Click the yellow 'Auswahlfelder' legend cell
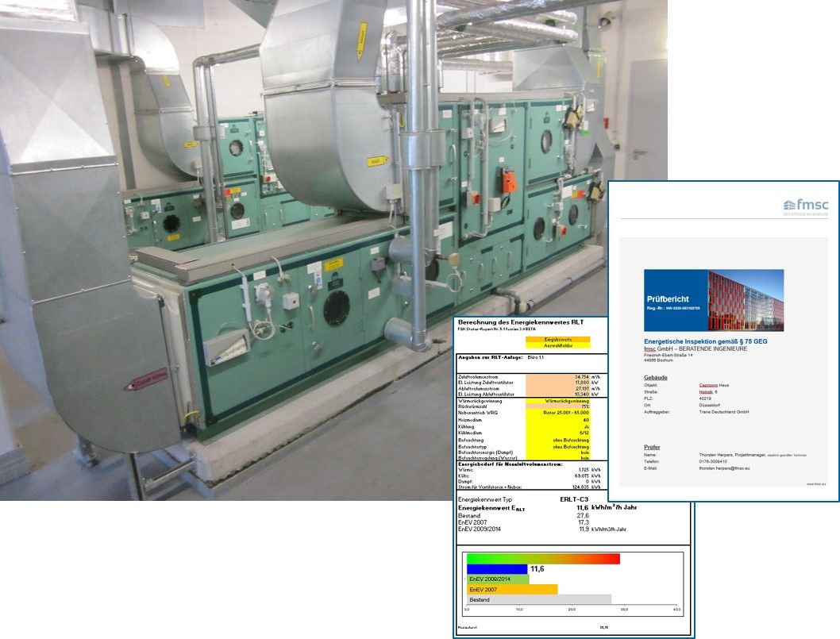 point(557,345)
